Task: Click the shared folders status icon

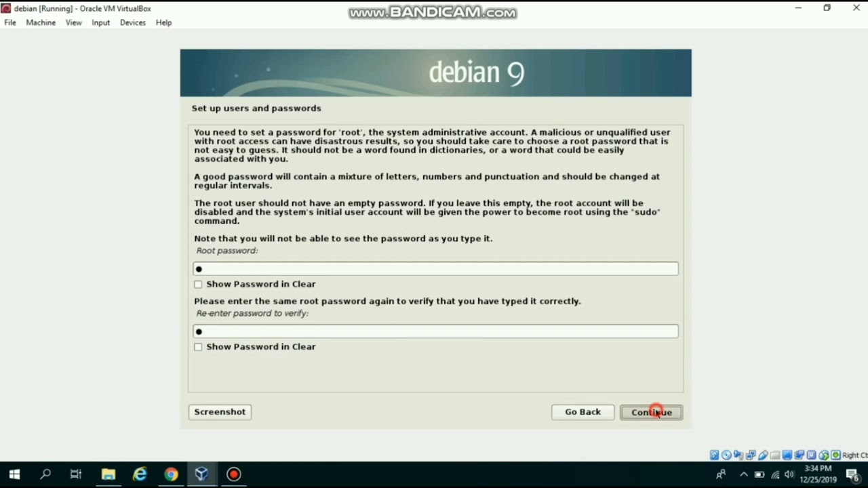Action: pos(775,455)
